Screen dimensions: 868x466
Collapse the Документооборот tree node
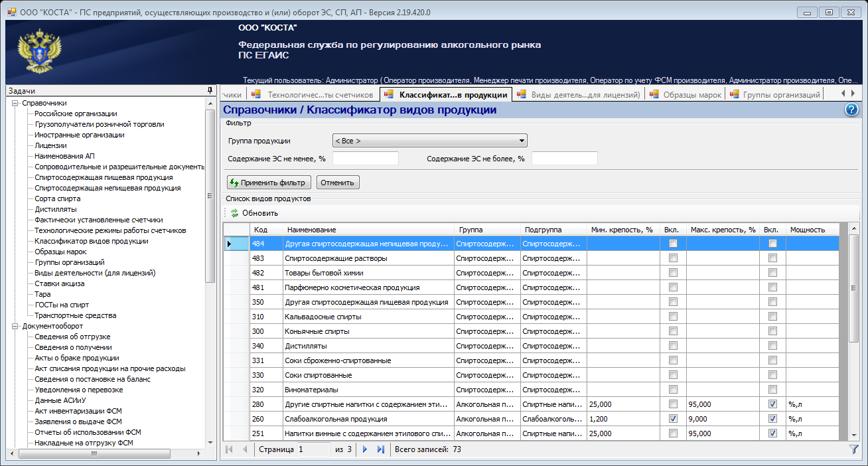point(15,327)
